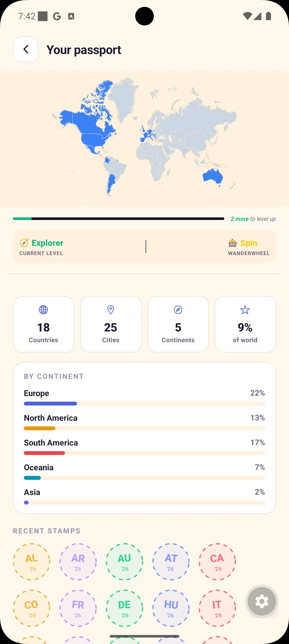Tap the compass icon above Continents
289x644 pixels.
point(178,310)
